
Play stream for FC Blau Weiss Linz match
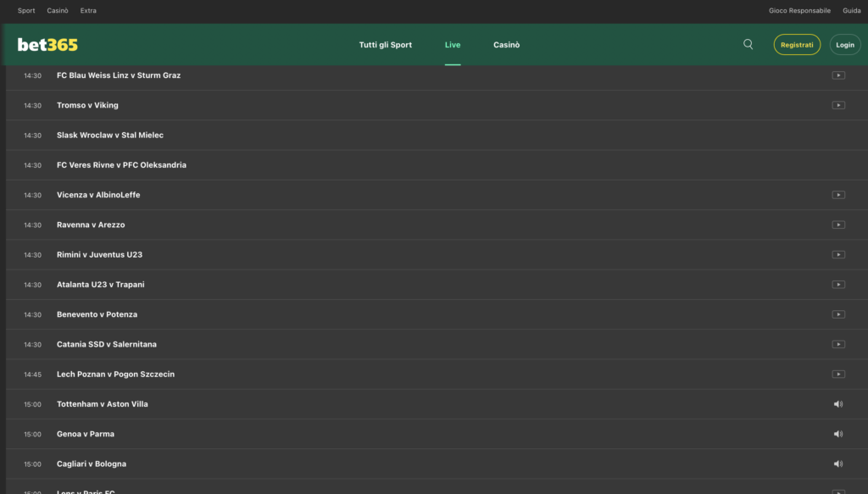click(x=837, y=75)
